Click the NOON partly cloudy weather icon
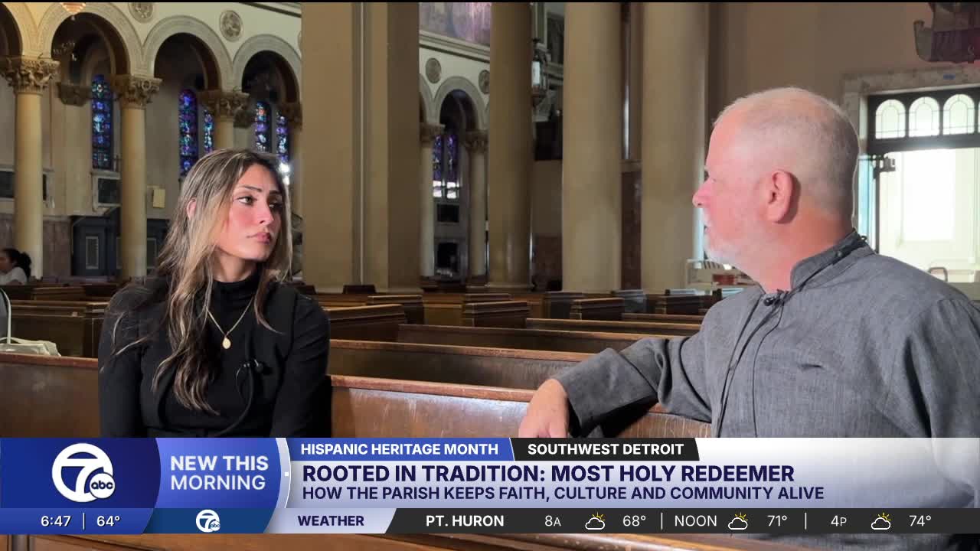Viewport: 980px width, 551px height. (x=738, y=522)
